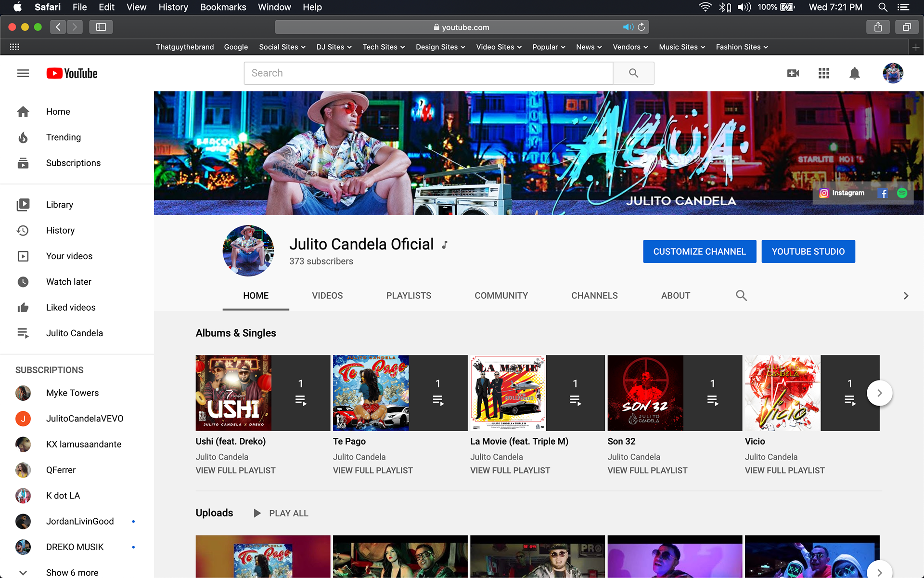Reload the page in Safari
The height and width of the screenshot is (578, 924).
click(641, 27)
